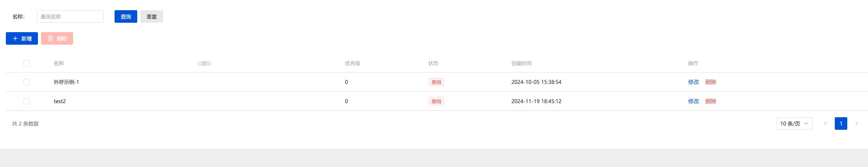This screenshot has width=868, height=167.
Task: Click the 禁用 status tag of test2
Action: click(436, 102)
